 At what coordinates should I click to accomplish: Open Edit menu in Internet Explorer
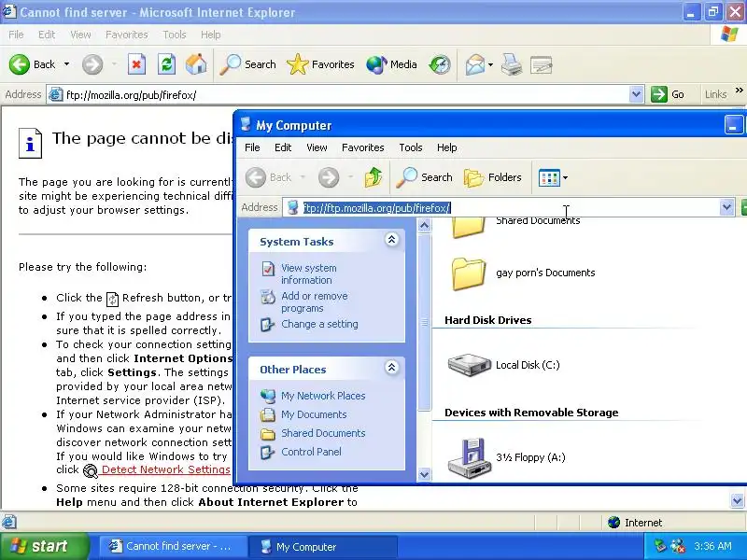[47, 35]
